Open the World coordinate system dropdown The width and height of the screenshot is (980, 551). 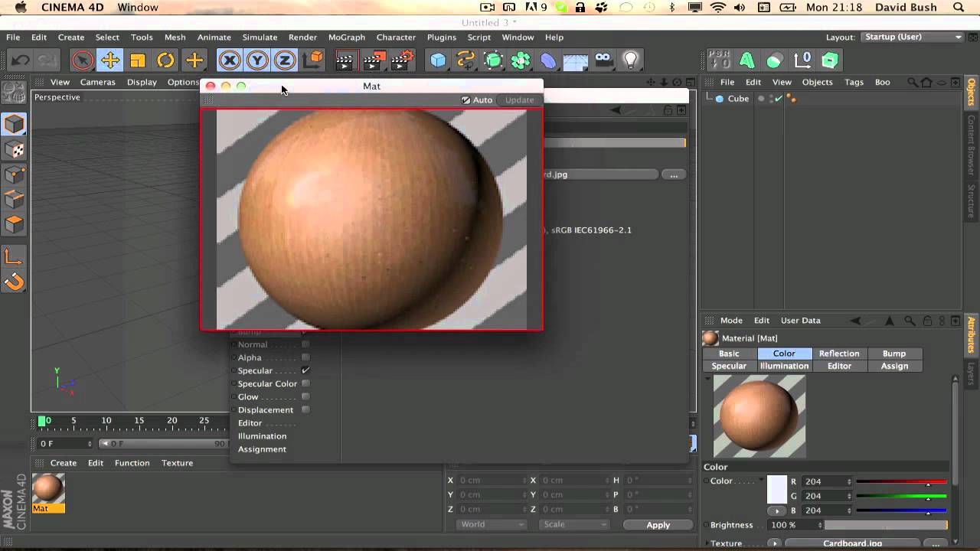point(492,524)
